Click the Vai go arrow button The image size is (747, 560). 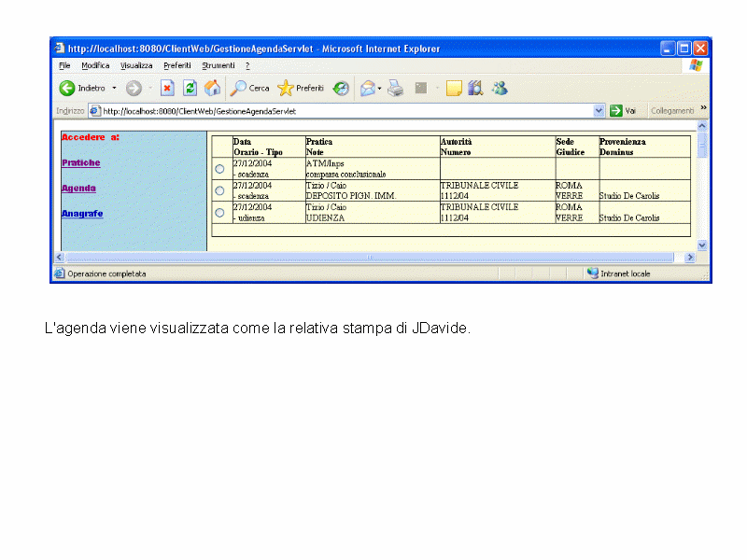(x=623, y=111)
